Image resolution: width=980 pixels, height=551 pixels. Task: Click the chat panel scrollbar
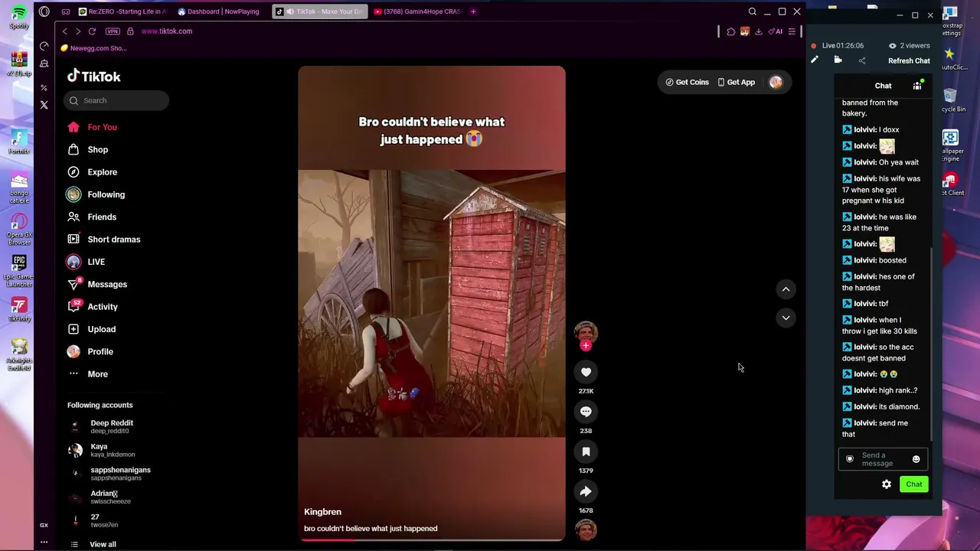(931, 344)
